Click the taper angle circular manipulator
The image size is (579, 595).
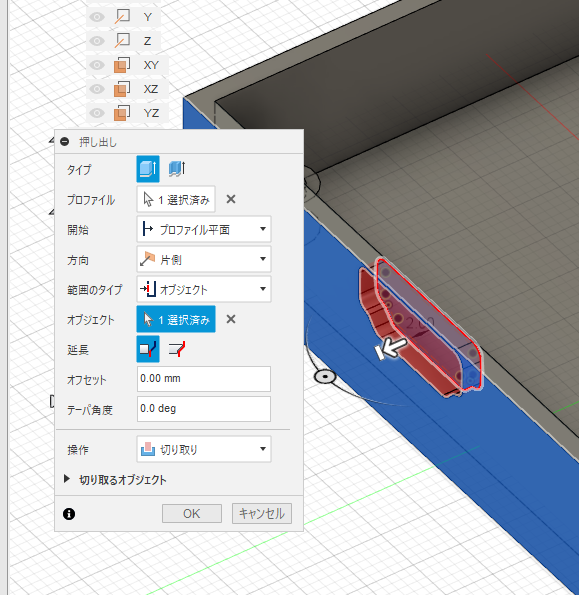point(325,377)
